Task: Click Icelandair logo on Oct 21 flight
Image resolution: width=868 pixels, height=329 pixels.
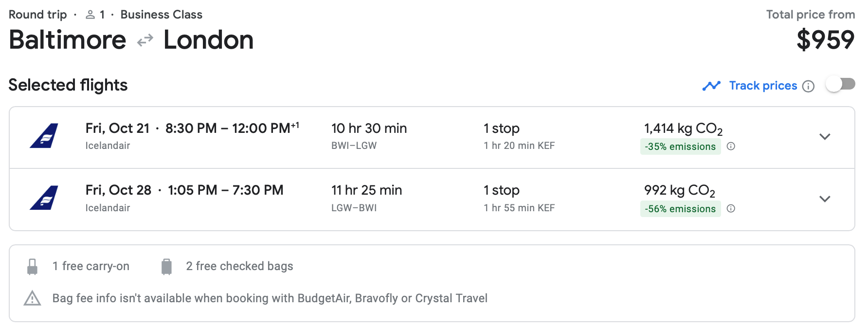Action: [44, 136]
